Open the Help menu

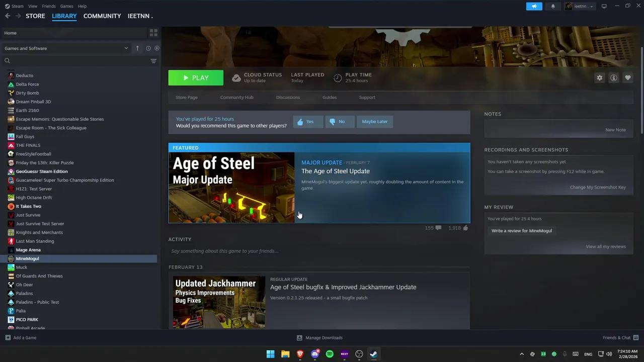click(x=82, y=6)
